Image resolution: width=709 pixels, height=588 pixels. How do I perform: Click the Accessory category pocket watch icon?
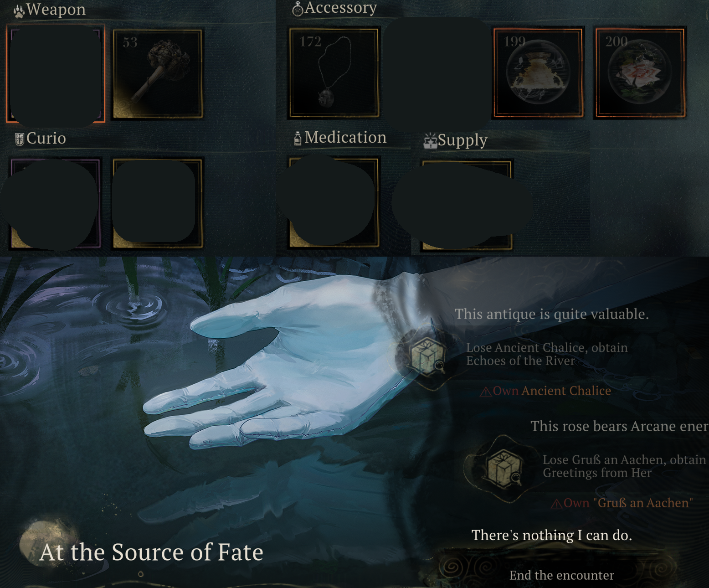298,9
